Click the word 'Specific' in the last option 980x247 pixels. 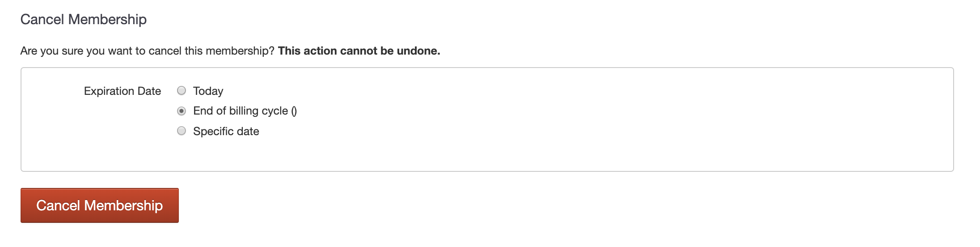pos(212,131)
